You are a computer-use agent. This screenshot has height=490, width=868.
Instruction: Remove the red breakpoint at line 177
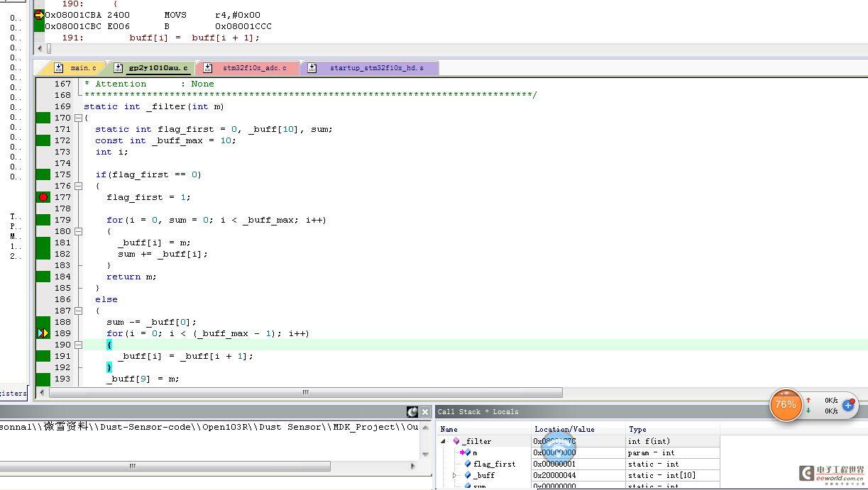click(x=43, y=197)
